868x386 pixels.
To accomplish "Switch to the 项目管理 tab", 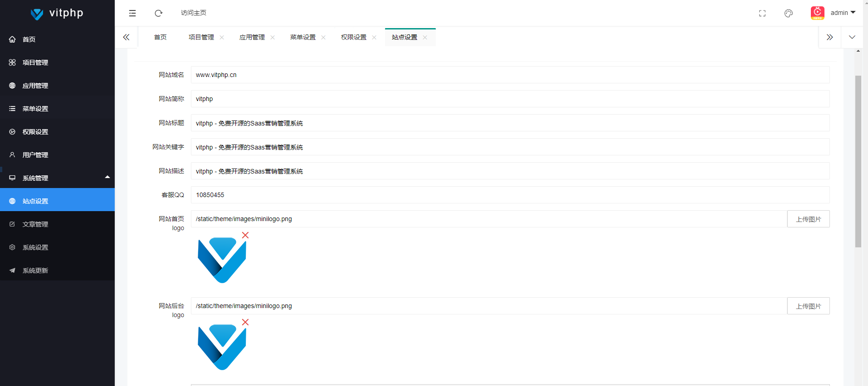I will (x=201, y=37).
